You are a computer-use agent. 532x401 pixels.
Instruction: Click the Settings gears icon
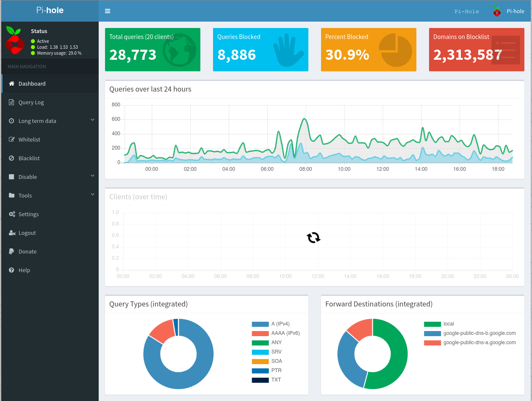click(x=12, y=214)
